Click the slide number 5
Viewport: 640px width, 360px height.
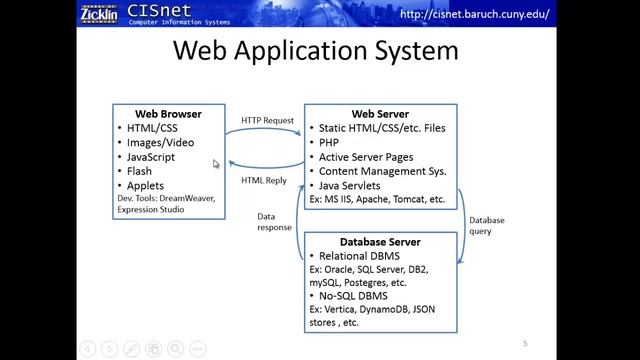(525, 344)
